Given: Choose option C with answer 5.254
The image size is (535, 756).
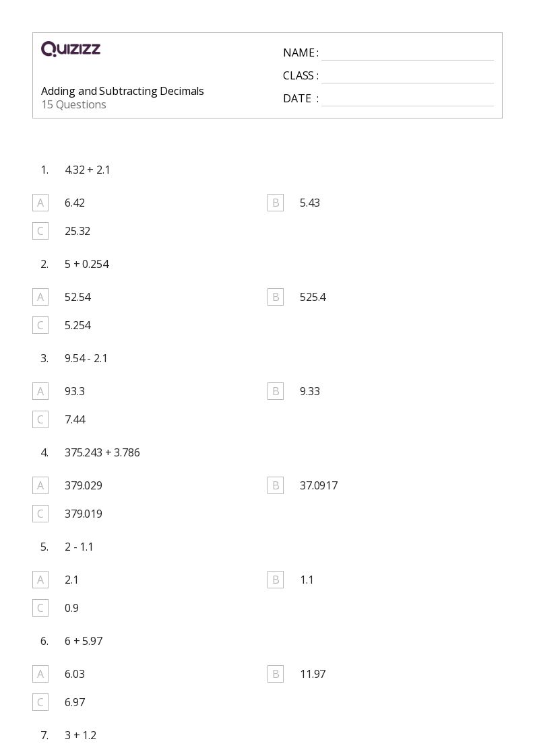Looking at the screenshot, I should [x=40, y=325].
